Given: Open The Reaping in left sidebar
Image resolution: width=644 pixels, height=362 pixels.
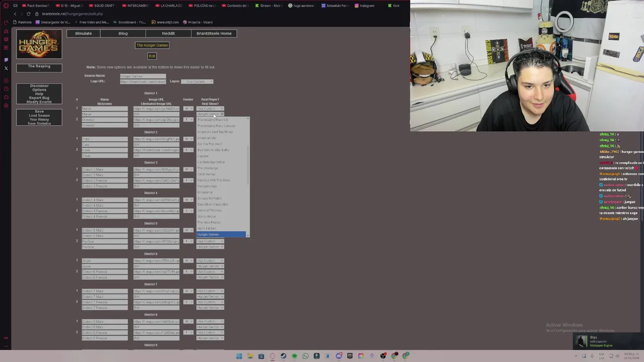Looking at the screenshot, I should pyautogui.click(x=39, y=66).
